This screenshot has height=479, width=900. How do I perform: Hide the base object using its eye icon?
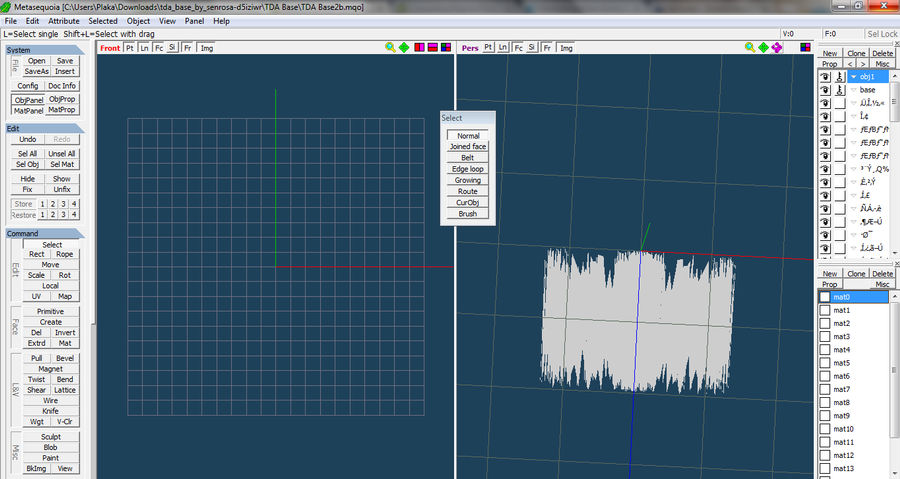click(x=825, y=89)
